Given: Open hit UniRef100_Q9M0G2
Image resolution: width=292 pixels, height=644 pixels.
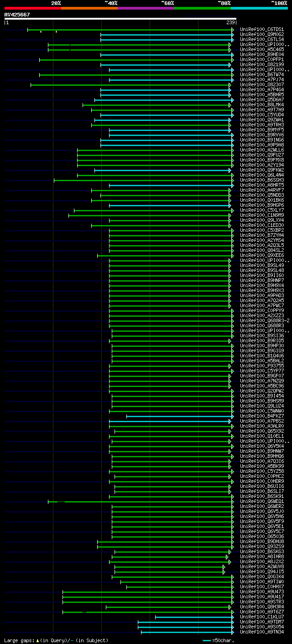Looking at the screenshot, I should 261,34.
